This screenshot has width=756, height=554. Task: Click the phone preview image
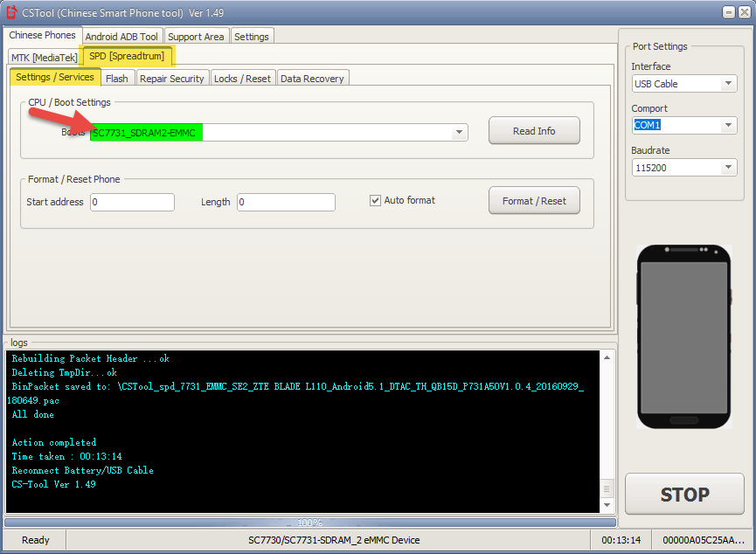(683, 336)
